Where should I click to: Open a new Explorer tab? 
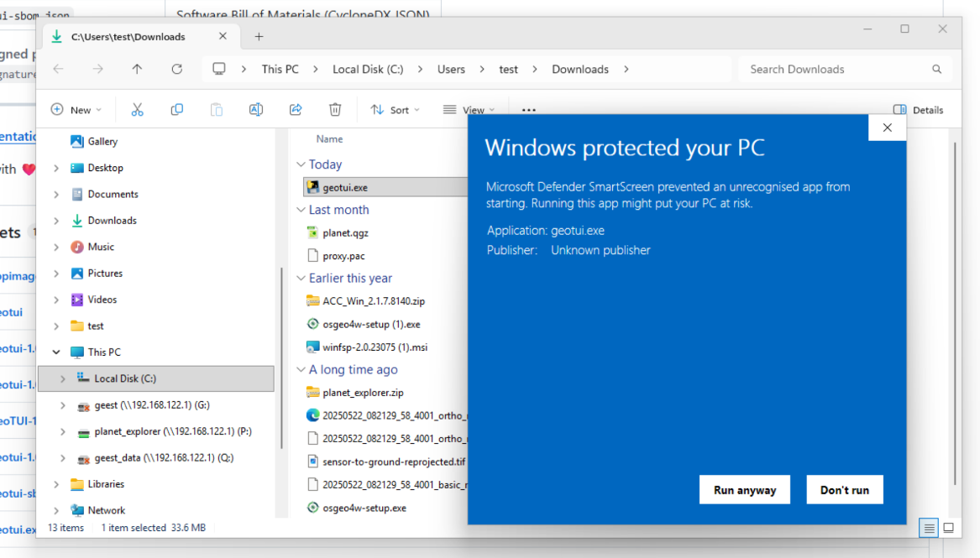click(259, 37)
